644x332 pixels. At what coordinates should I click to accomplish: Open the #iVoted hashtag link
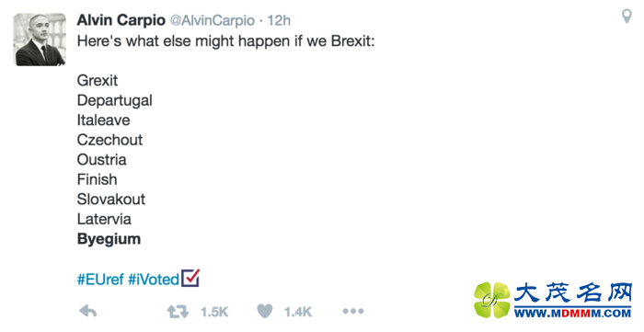pyautogui.click(x=154, y=280)
